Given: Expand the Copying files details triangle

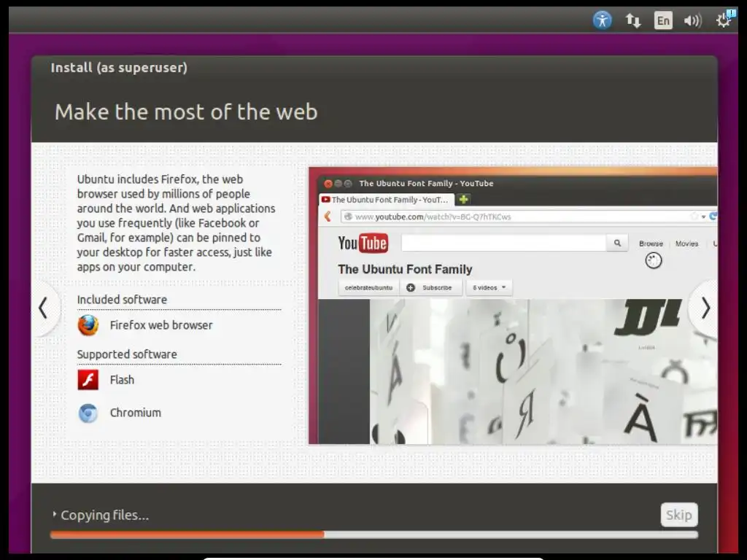Looking at the screenshot, I should point(54,514).
